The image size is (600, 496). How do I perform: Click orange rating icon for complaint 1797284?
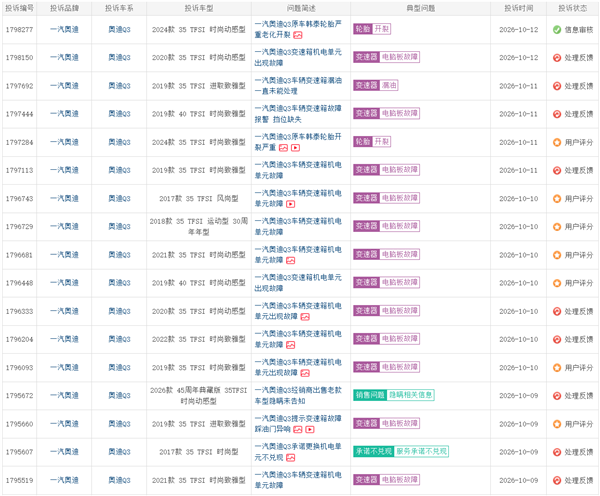(557, 142)
